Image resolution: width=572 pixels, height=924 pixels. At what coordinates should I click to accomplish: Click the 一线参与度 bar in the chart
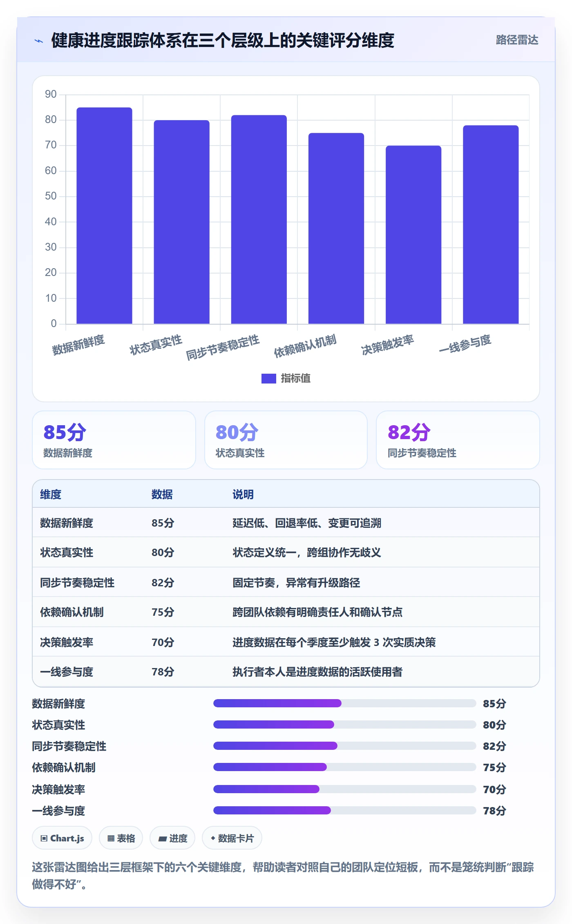(x=491, y=224)
